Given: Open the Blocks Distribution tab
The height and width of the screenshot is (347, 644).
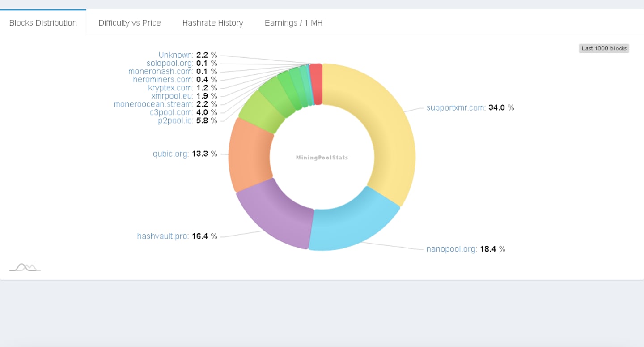Looking at the screenshot, I should (x=43, y=22).
